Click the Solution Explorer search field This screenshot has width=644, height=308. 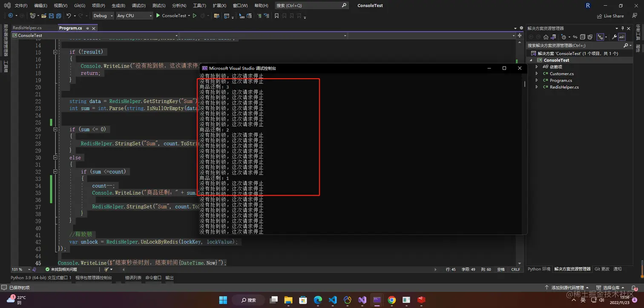pyautogui.click(x=579, y=45)
